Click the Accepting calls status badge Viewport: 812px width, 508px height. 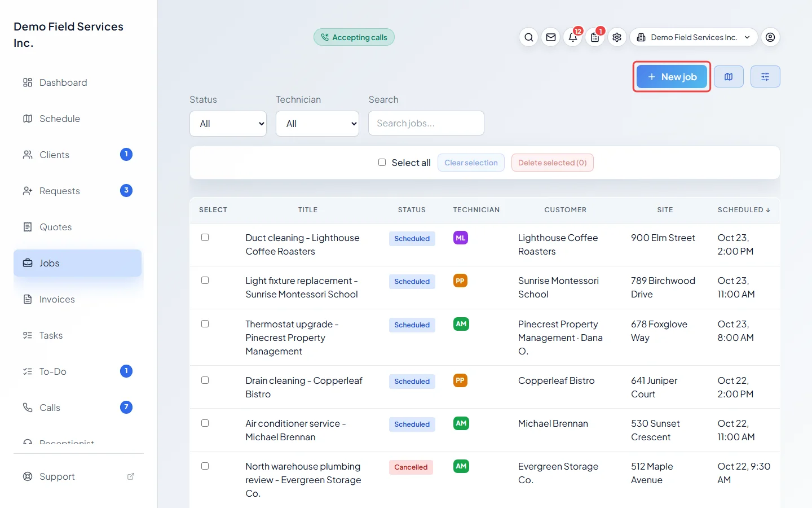click(x=354, y=37)
